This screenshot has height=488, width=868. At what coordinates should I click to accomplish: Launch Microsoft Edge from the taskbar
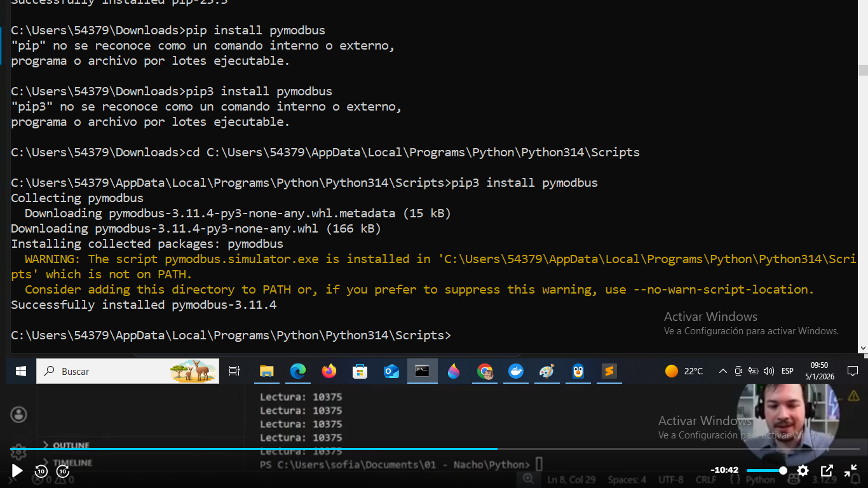pos(297,371)
